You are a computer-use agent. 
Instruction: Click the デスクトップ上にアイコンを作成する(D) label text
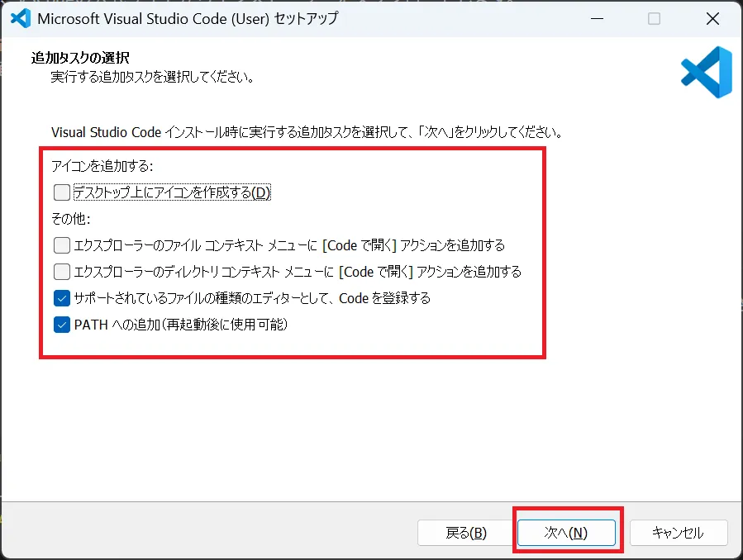(x=172, y=192)
